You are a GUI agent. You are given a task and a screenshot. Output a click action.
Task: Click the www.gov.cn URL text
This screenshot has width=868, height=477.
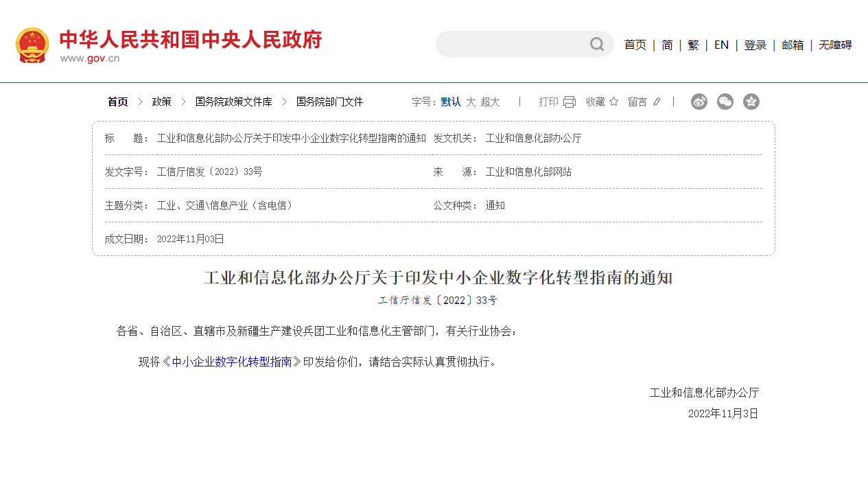point(89,58)
